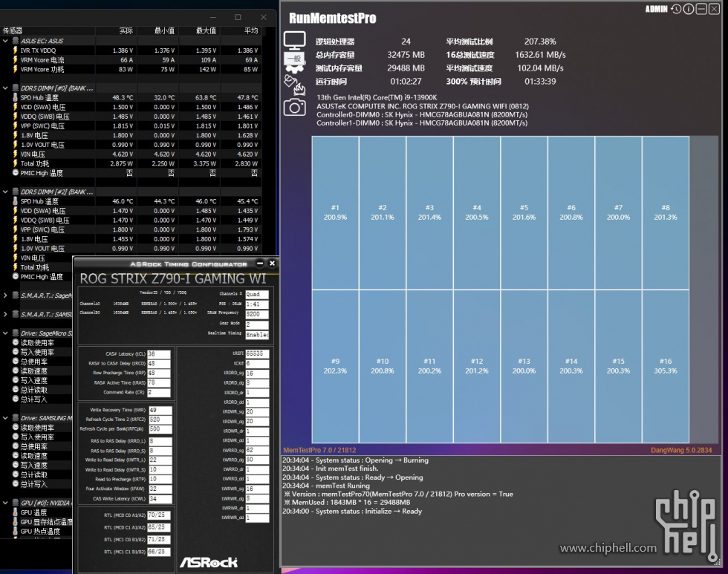The height and width of the screenshot is (574, 728).
Task: Select memory test tile #12 at 201.2%
Action: [x=477, y=366]
